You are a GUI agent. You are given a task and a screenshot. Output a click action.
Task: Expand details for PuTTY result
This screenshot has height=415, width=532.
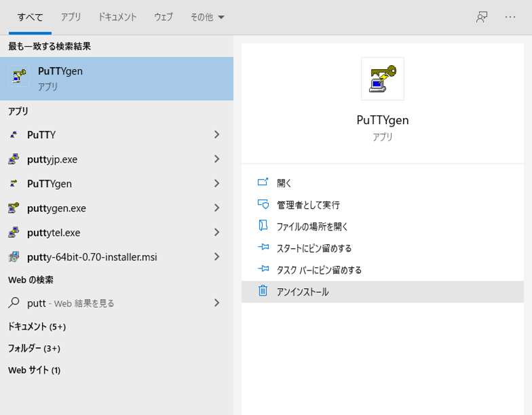point(217,134)
